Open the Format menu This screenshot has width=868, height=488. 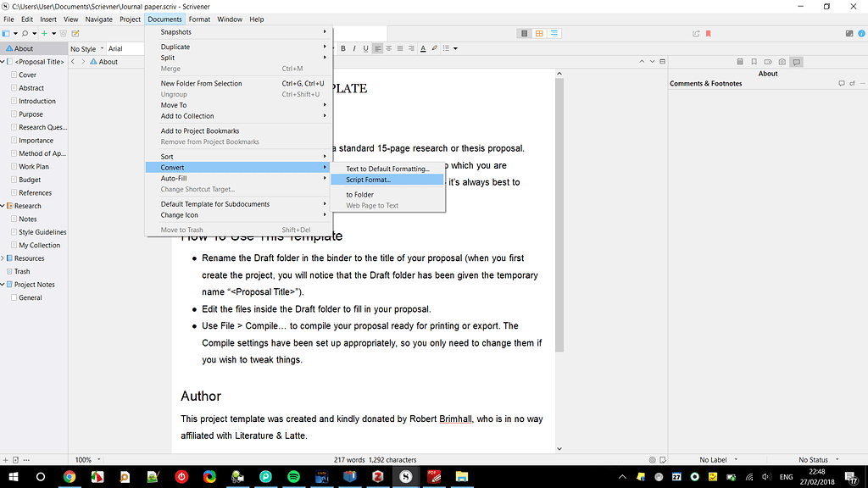coord(199,19)
